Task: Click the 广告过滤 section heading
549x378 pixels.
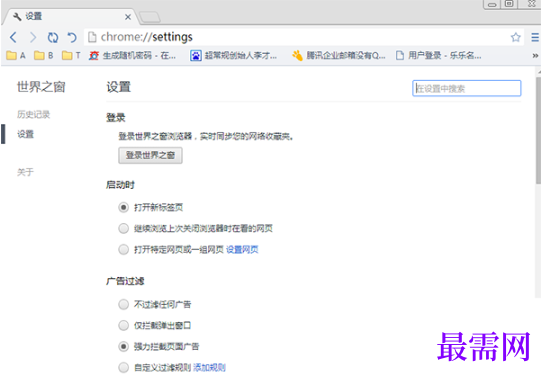Action: (x=125, y=281)
